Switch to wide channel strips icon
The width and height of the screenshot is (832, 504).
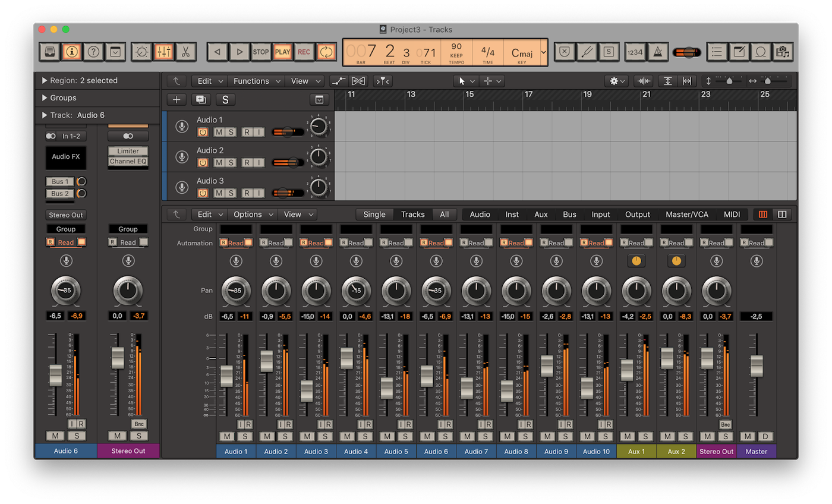[782, 215]
